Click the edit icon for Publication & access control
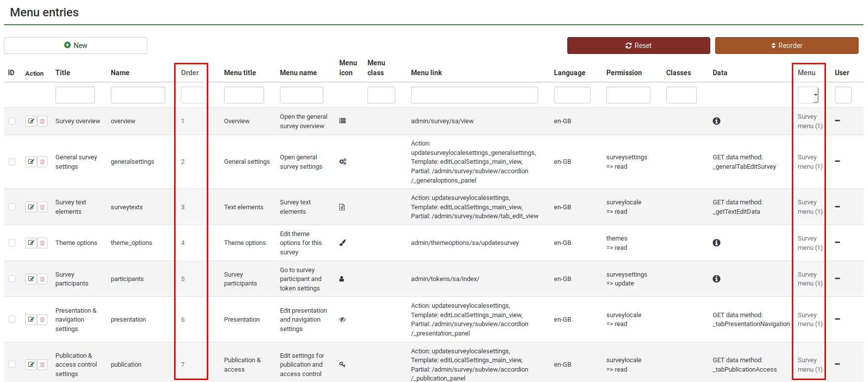This screenshot has height=382, width=868. (x=31, y=365)
